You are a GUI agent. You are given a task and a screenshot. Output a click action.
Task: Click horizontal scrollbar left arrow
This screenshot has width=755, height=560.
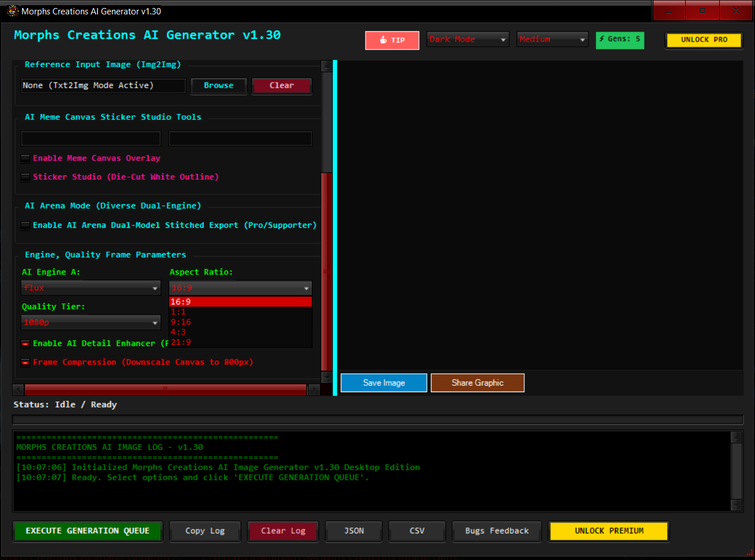[18, 390]
